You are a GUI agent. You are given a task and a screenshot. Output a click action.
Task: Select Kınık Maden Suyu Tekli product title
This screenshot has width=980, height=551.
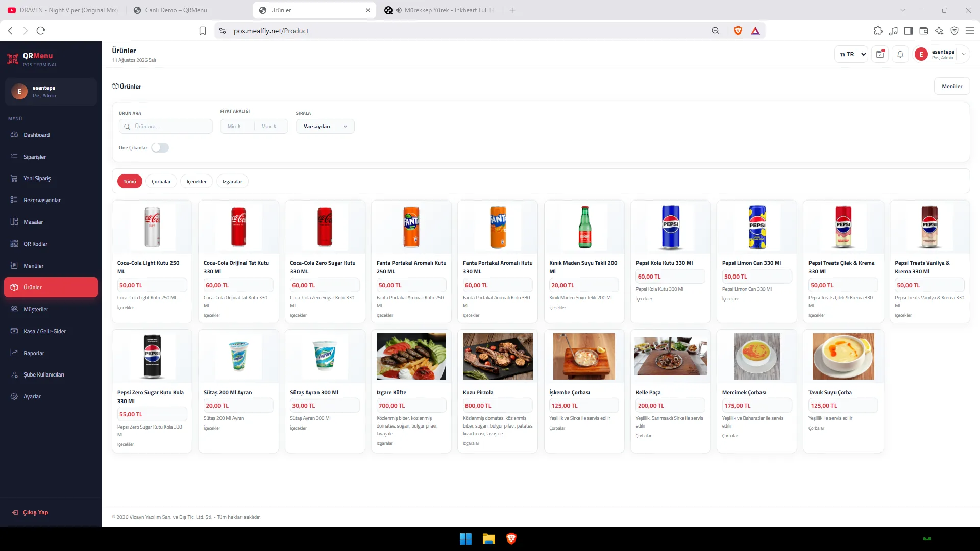[583, 267]
